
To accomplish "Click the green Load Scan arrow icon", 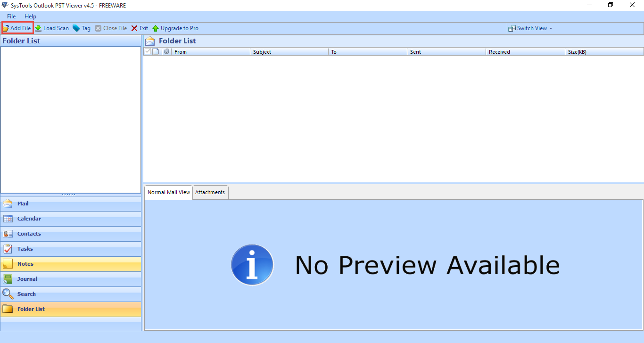I will point(38,28).
